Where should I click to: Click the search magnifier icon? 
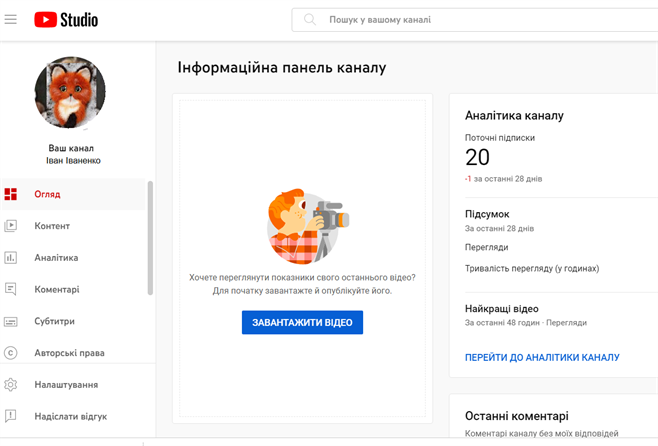coord(310,19)
